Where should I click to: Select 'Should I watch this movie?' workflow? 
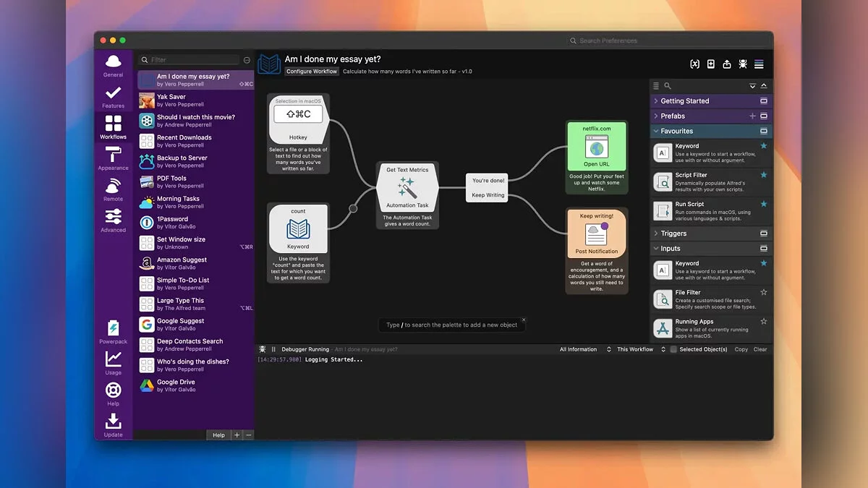click(196, 121)
